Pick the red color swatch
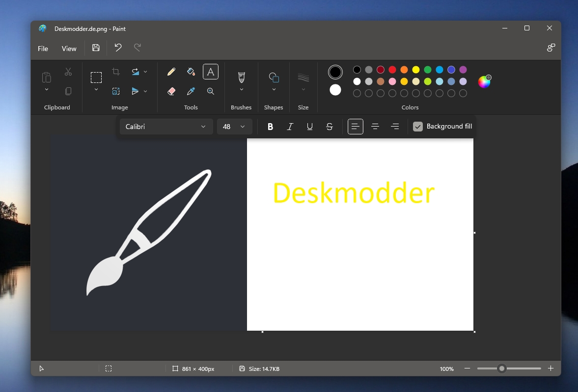The width and height of the screenshot is (578, 392). pyautogui.click(x=392, y=70)
